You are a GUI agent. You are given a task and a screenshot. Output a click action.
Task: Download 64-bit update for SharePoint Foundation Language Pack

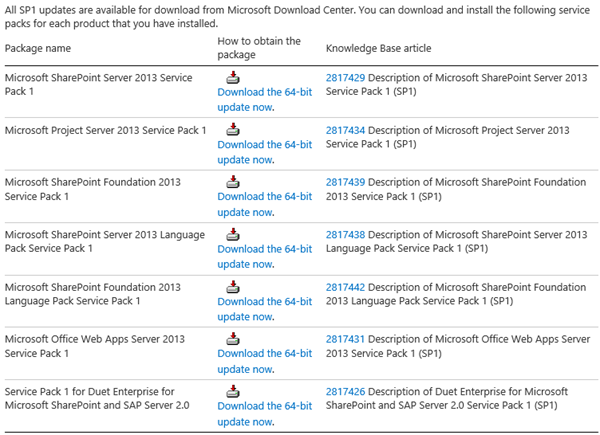coord(265,309)
